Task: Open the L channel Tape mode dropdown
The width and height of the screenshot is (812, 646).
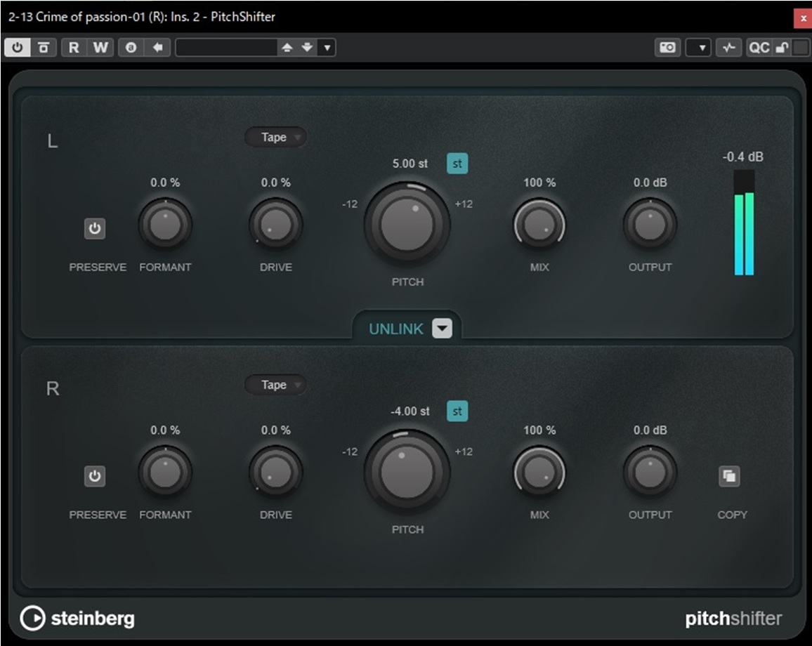Action: [275, 138]
